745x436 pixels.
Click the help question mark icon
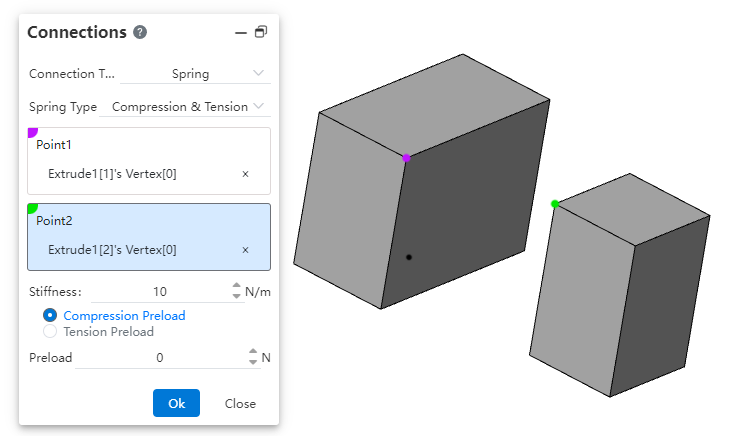tap(140, 32)
